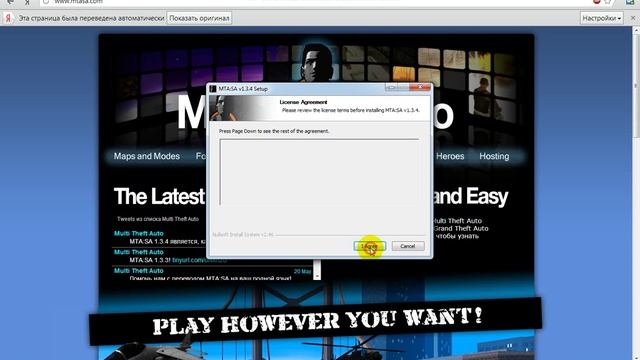Dismiss the translation bar with X
640x360 pixels.
click(x=633, y=18)
